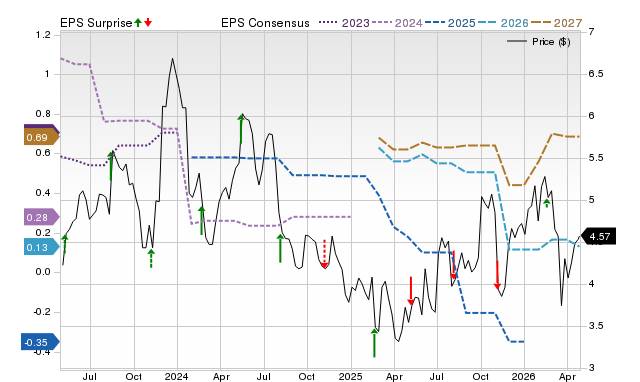Click the red surprise arrow just after Apr 2025
The width and height of the screenshot is (640, 382).
coord(411,291)
